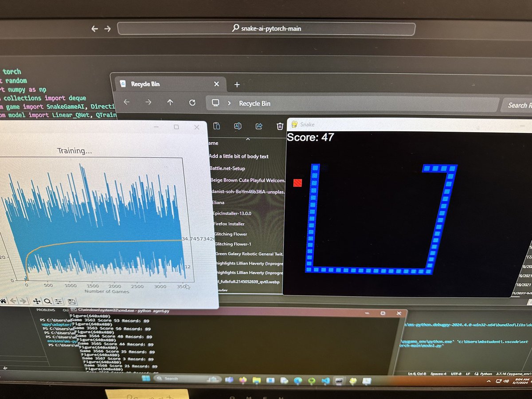Click the Python snake game taskbar icon
Image resolution: width=532 pixels, height=399 pixels.
[353, 381]
